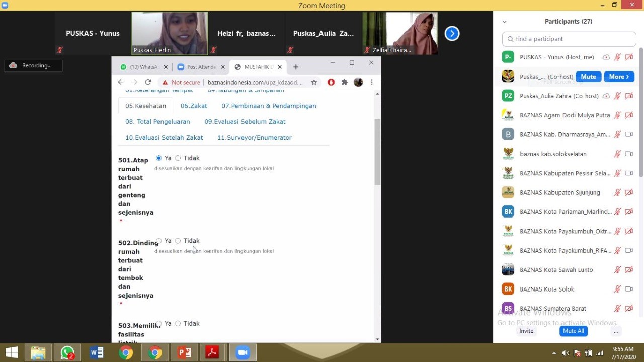Screen dimensions: 644x362
Task: Open the More dropdown for co-host
Action: coord(619,77)
